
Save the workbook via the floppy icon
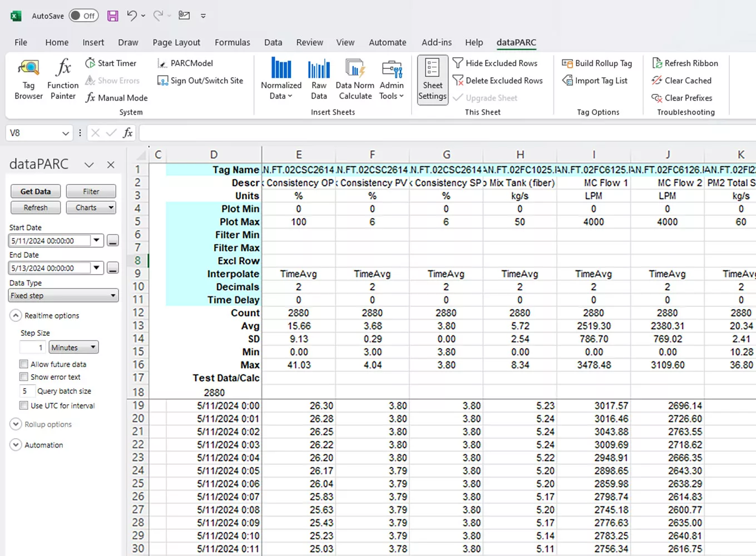point(113,16)
